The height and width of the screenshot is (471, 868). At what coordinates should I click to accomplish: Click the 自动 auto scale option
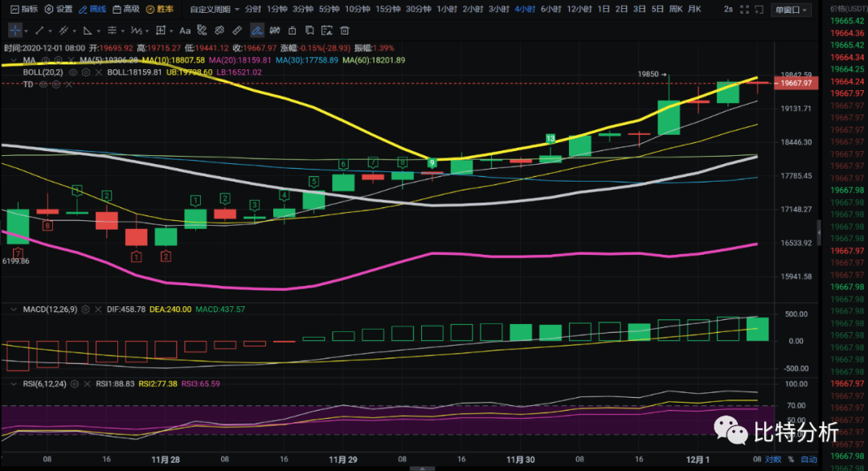pyautogui.click(x=808, y=460)
